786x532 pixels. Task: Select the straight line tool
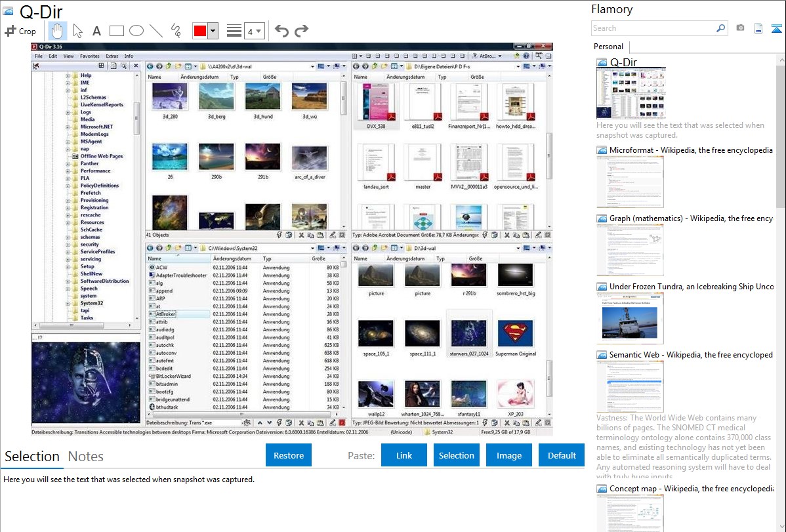[x=156, y=31]
